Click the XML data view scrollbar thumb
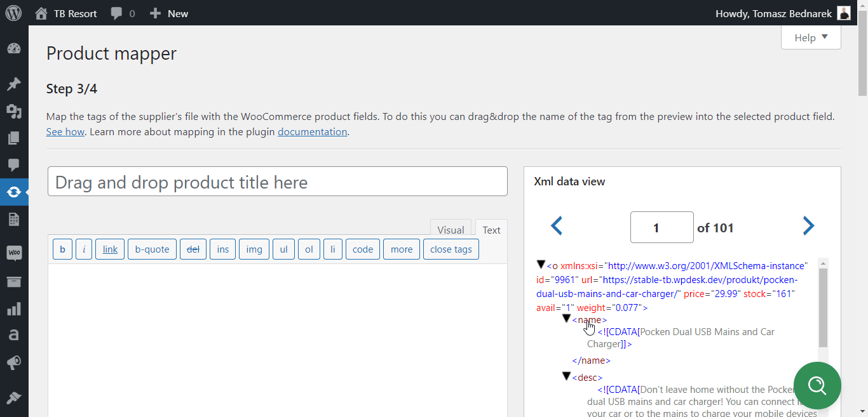The image size is (868, 417). [823, 307]
